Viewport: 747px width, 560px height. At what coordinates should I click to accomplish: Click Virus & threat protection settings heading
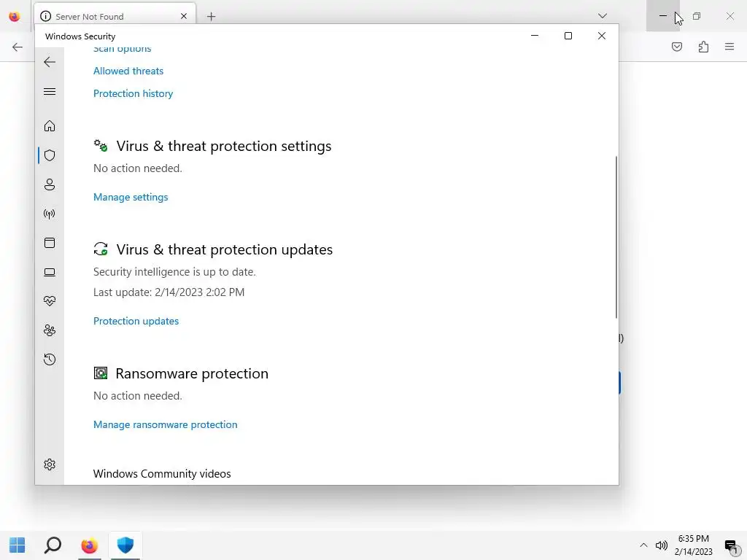[224, 146]
